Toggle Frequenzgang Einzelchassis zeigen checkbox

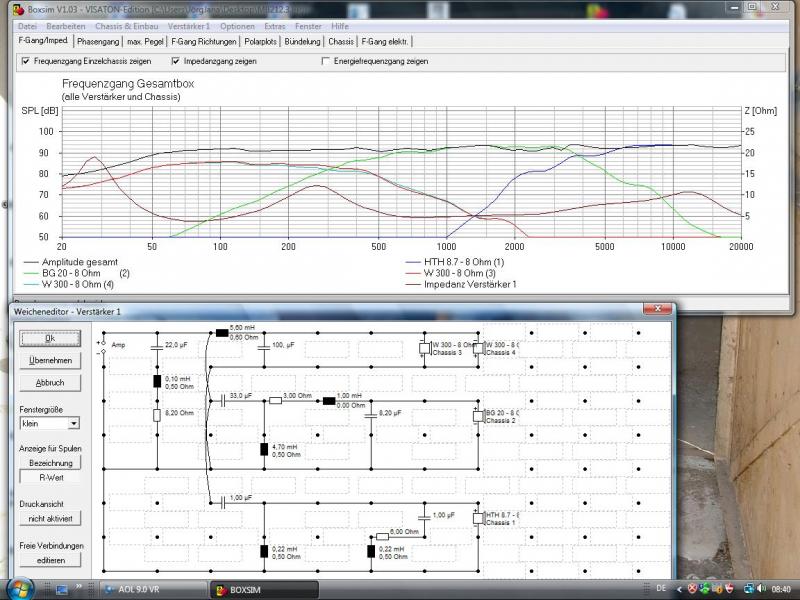(x=26, y=61)
